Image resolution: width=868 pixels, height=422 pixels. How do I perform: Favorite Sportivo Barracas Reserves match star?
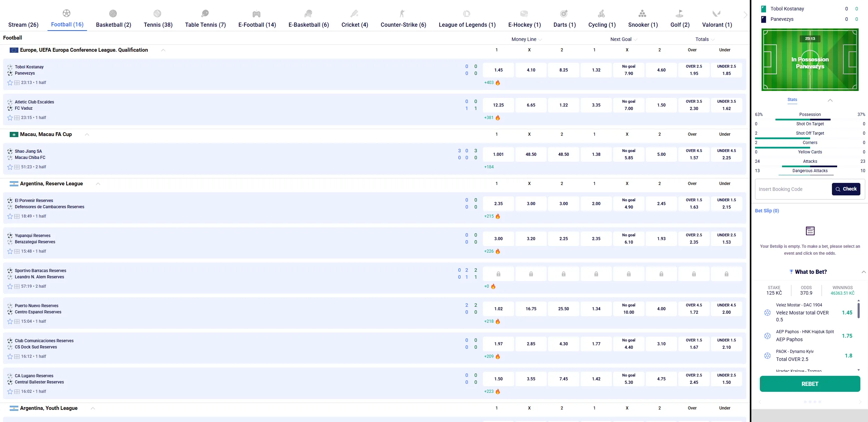pyautogui.click(x=10, y=286)
